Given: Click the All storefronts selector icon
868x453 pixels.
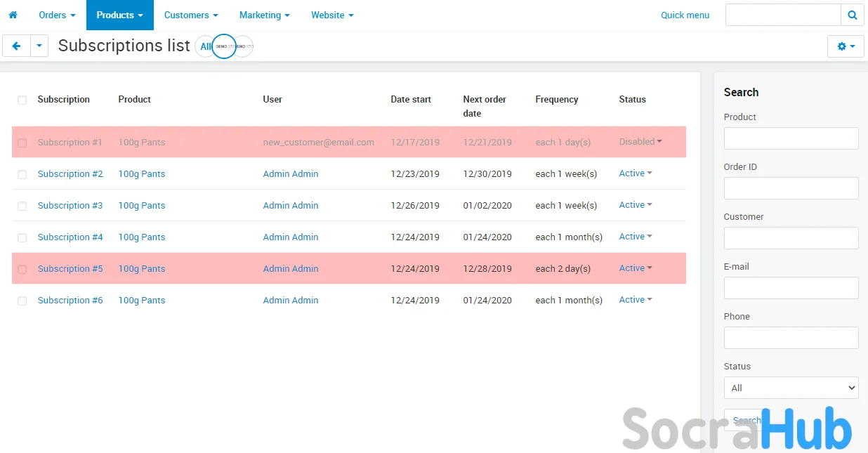Looking at the screenshot, I should click(x=205, y=46).
